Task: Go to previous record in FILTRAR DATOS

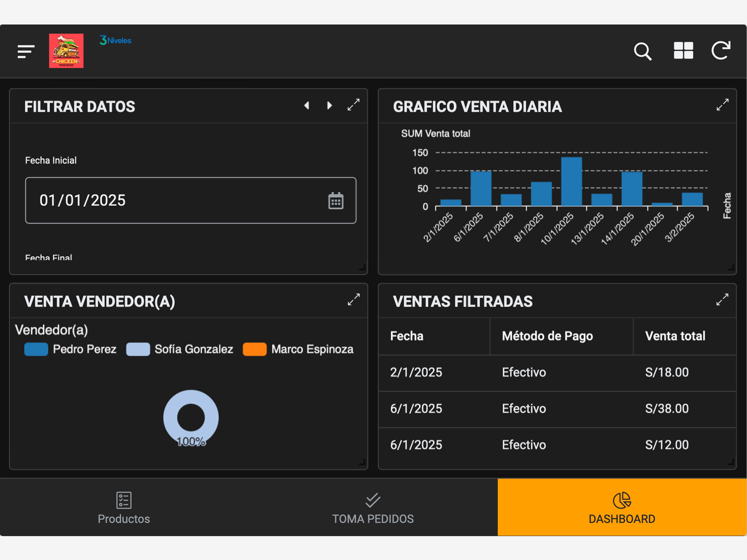Action: pos(307,106)
